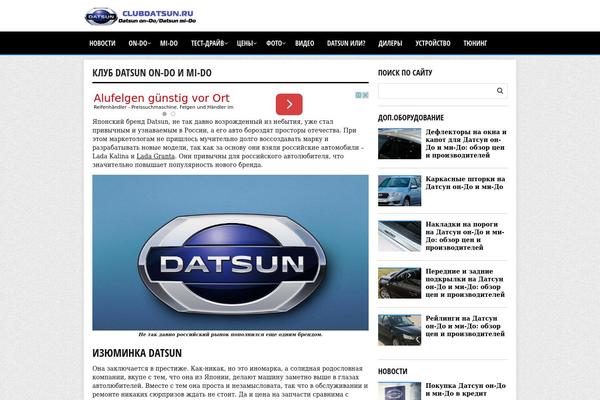This screenshot has height=400, width=600.
Task: Click the Клуб Datsun on-Do и mi-Do heading
Action: (x=152, y=73)
